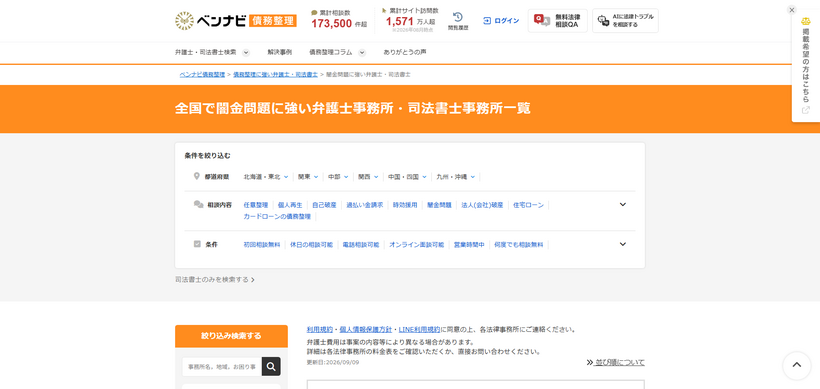Expand the 条件 row chevron
Screen dimensions: 820x389
[623, 244]
